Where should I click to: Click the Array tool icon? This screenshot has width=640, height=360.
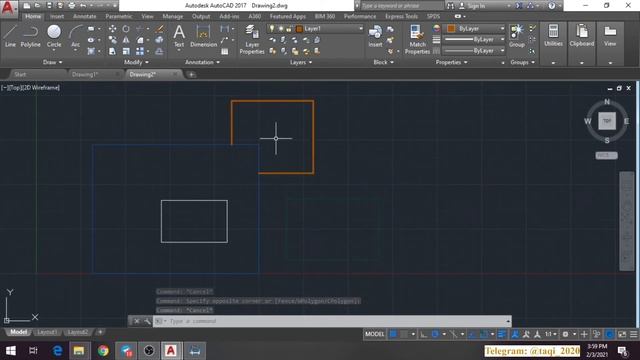coord(140,51)
